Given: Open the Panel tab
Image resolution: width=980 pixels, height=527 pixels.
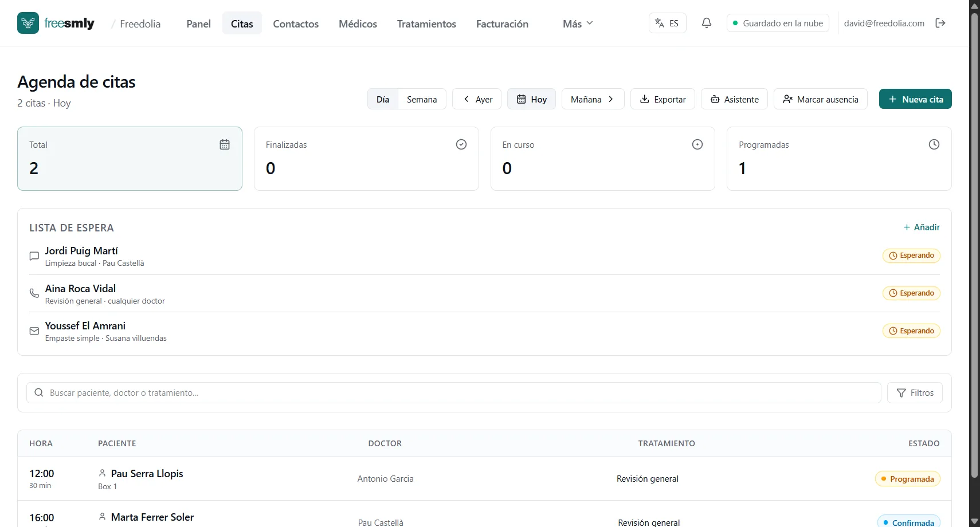Looking at the screenshot, I should point(198,23).
